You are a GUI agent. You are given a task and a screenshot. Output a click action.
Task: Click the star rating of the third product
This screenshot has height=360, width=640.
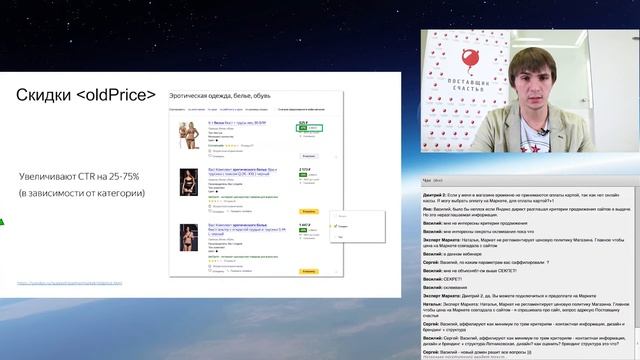click(x=215, y=261)
